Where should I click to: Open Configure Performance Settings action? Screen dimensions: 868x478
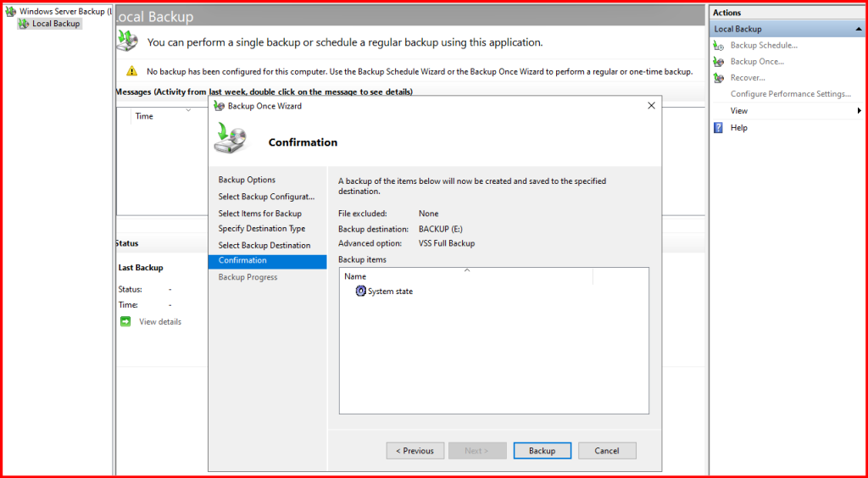point(790,94)
